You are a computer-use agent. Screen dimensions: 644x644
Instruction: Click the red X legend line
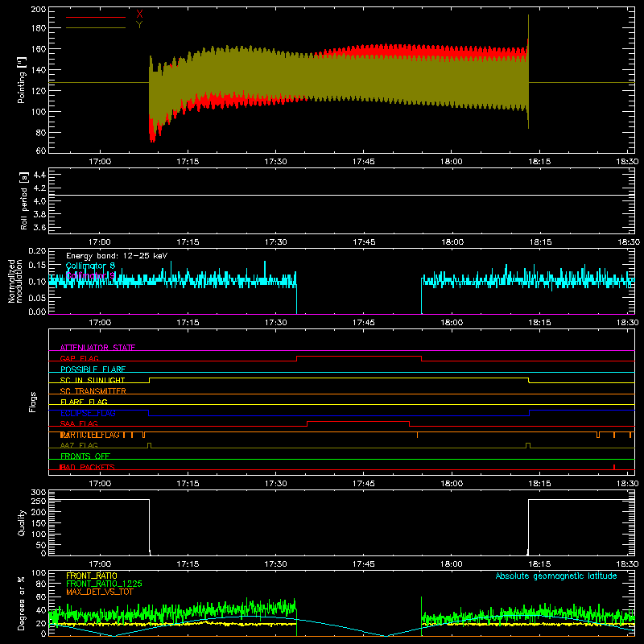(96, 17)
